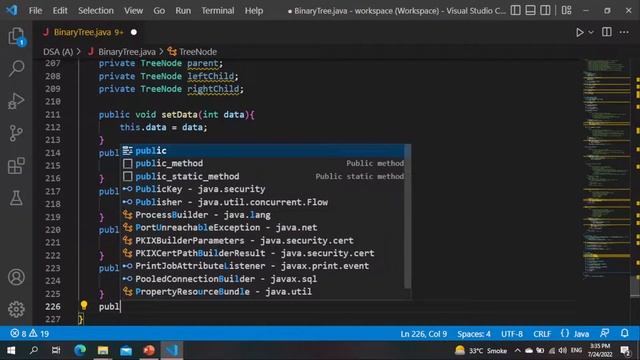
Task: Toggle the secondary side bar layout icon
Action: [x=545, y=10]
